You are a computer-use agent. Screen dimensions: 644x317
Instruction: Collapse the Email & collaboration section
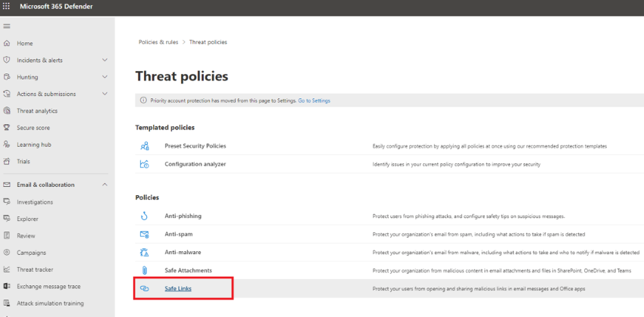pyautogui.click(x=105, y=185)
